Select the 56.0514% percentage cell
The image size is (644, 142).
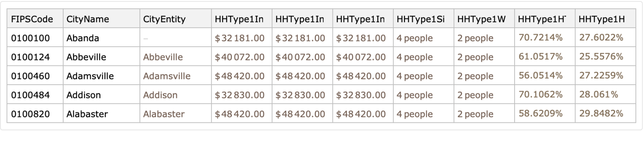point(540,75)
